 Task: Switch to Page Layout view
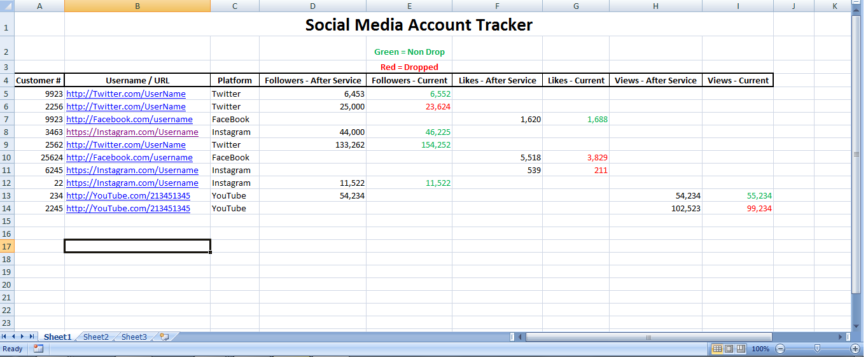[729, 349]
